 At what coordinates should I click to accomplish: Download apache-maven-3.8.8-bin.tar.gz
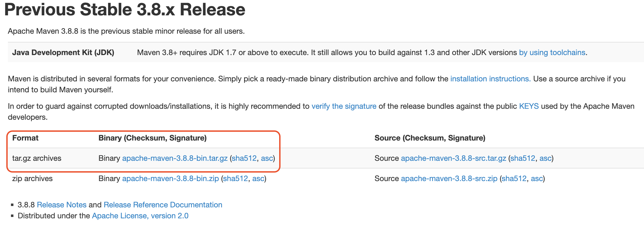[175, 158]
